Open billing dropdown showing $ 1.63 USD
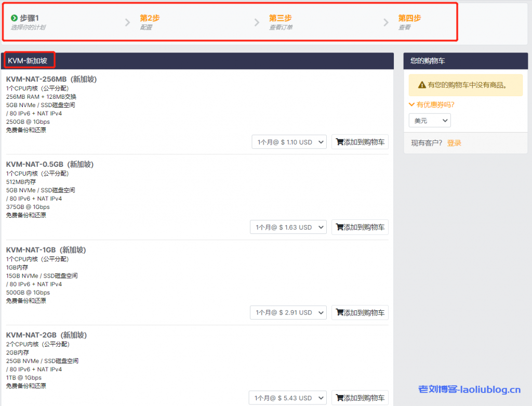 click(289, 227)
